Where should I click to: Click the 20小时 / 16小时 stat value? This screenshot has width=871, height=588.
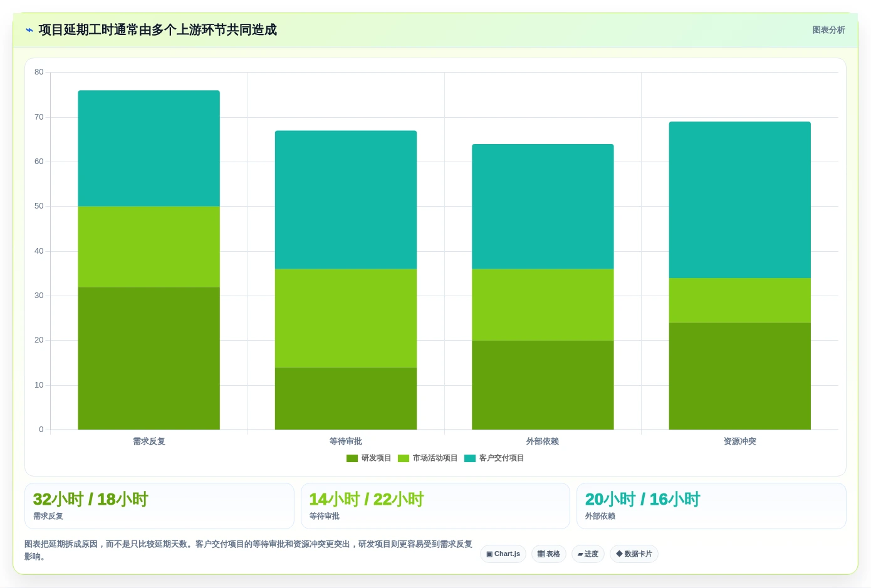click(642, 500)
